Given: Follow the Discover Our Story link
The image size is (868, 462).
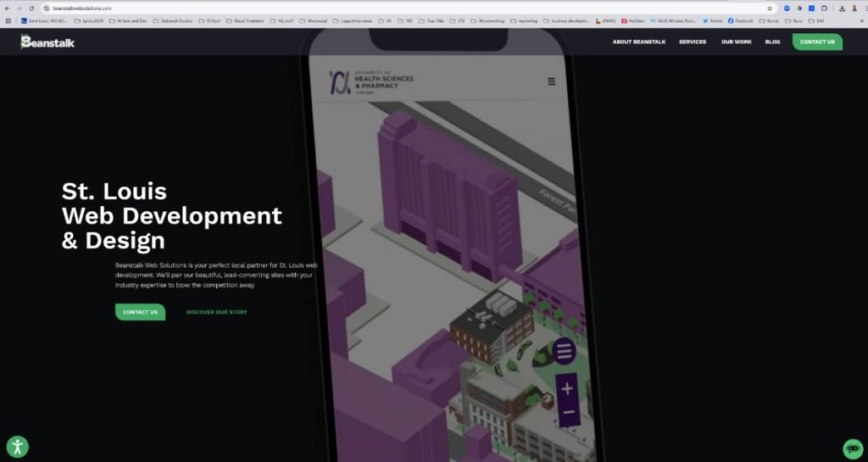Looking at the screenshot, I should point(216,312).
